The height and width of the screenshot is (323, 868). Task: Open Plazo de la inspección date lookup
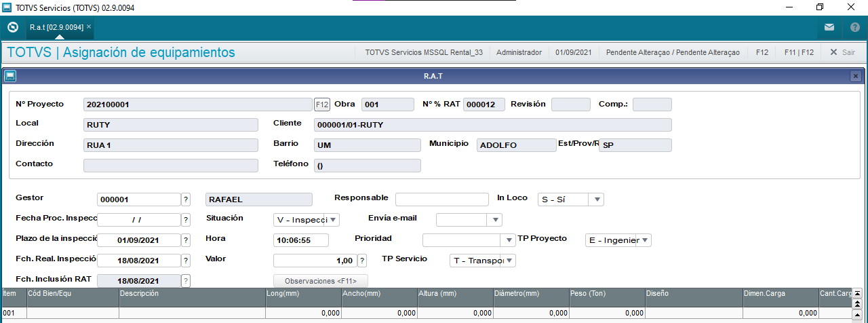186,240
